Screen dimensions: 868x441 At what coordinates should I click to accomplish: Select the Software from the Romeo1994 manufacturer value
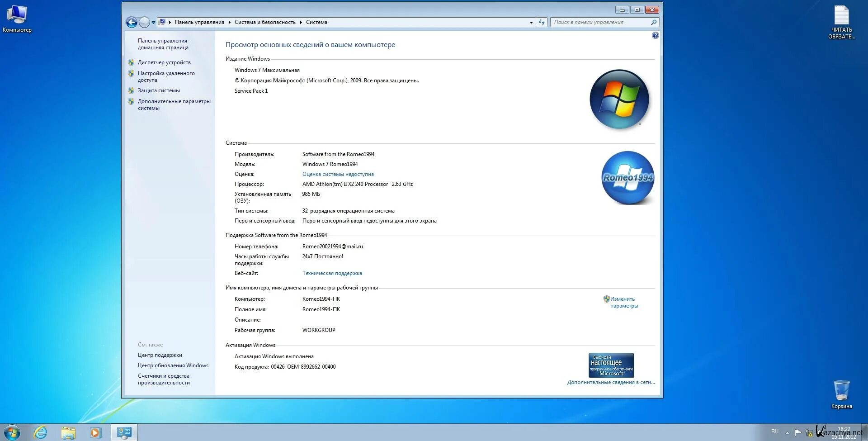tap(339, 154)
